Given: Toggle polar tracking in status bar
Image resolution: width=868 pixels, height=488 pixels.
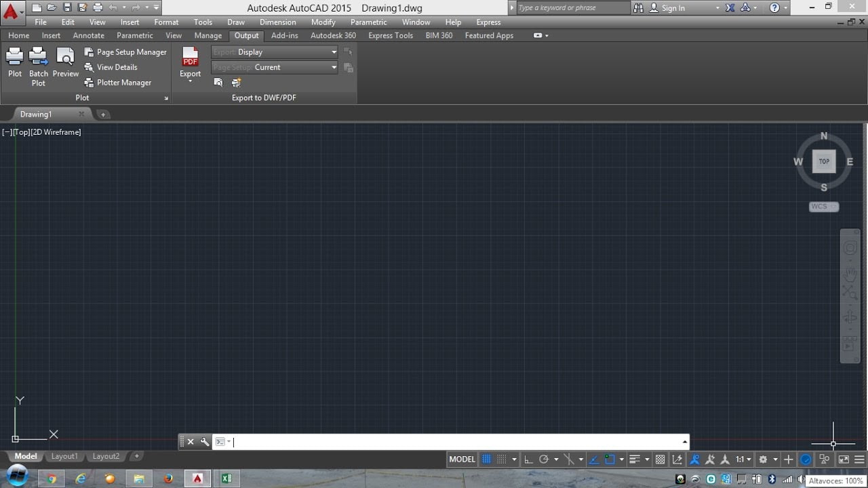Looking at the screenshot, I should [543, 460].
